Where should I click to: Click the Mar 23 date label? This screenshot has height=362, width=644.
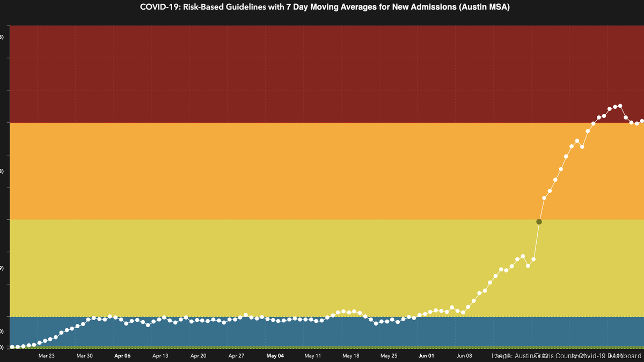(x=47, y=356)
